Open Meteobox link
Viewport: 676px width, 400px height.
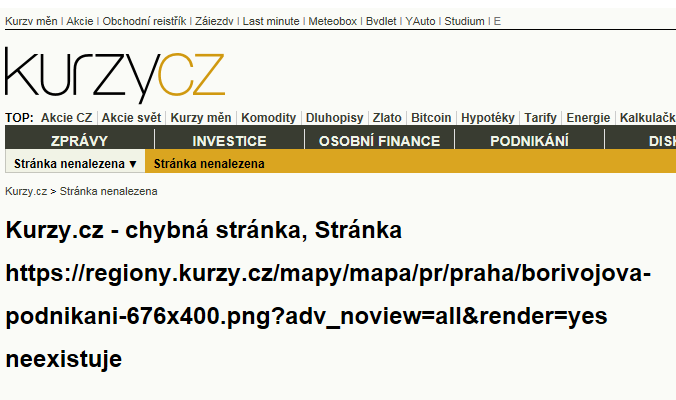332,21
